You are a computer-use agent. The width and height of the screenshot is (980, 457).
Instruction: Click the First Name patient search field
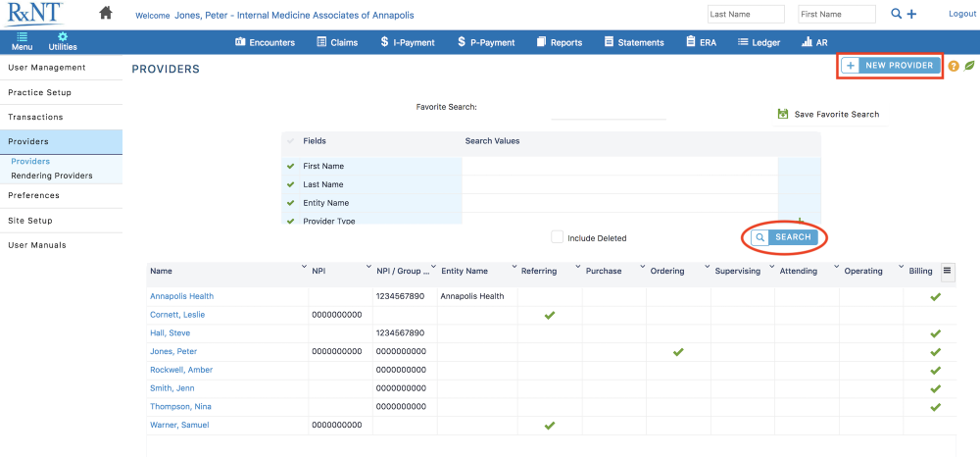(837, 15)
